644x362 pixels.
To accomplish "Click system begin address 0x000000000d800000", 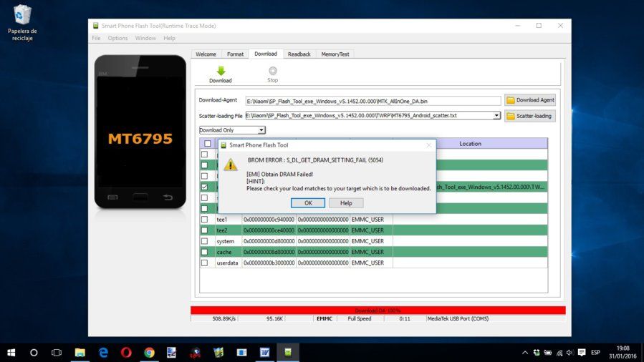I will pyautogui.click(x=269, y=241).
